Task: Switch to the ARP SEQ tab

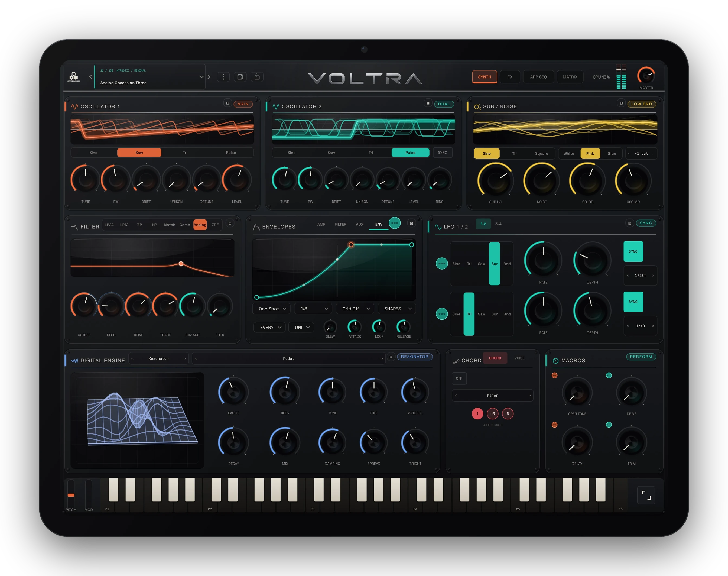Action: tap(538, 77)
